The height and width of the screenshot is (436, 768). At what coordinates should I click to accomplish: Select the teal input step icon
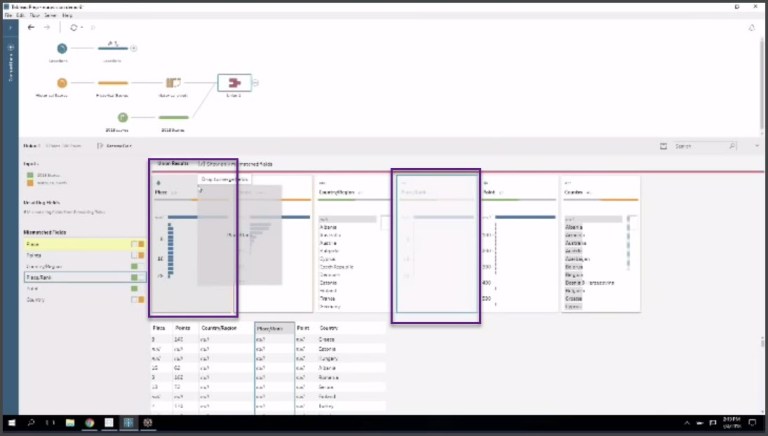(x=62, y=48)
